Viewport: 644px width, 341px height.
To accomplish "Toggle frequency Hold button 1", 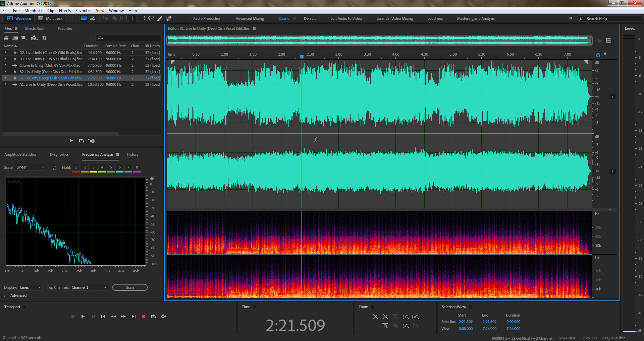I will (76, 167).
